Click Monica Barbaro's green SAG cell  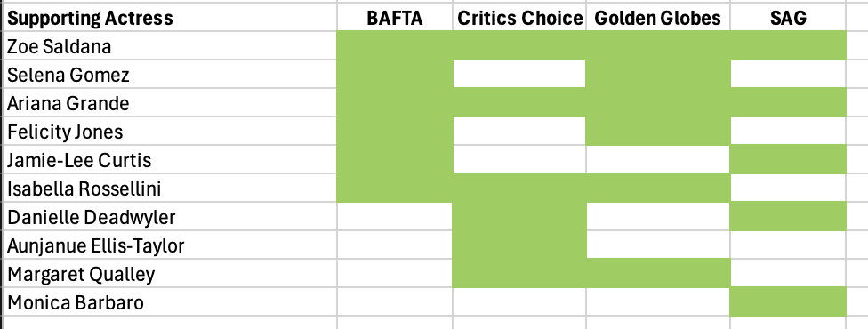pyautogui.click(x=788, y=301)
